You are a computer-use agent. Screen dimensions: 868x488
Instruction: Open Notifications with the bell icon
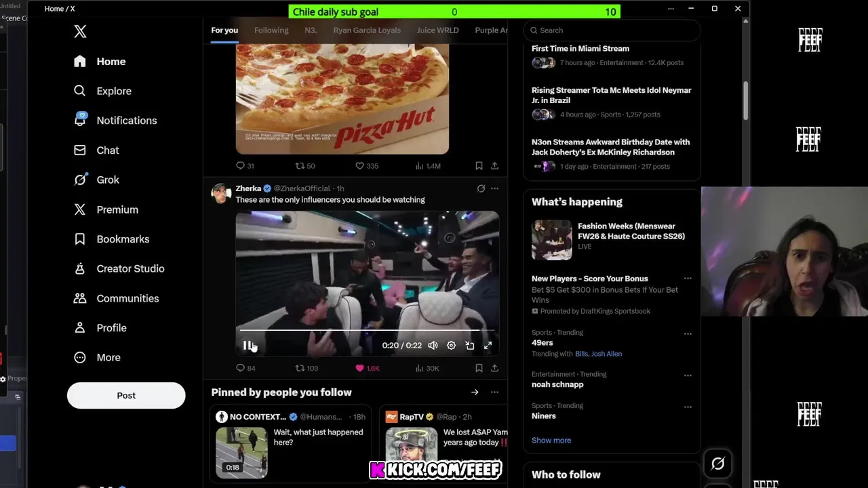pyautogui.click(x=116, y=121)
